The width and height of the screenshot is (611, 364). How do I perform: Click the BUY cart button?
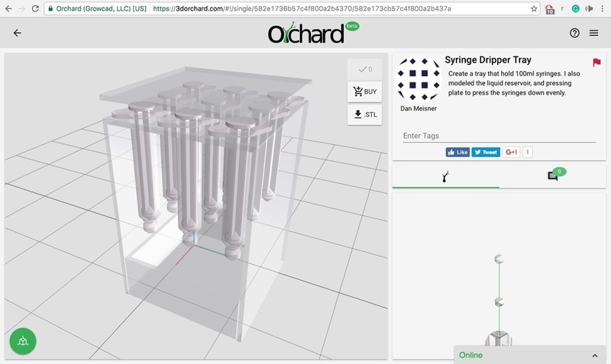[364, 92]
